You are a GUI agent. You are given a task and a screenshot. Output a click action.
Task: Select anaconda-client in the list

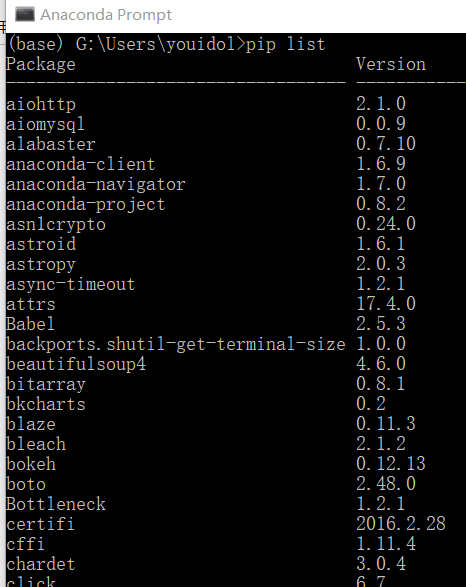click(80, 164)
